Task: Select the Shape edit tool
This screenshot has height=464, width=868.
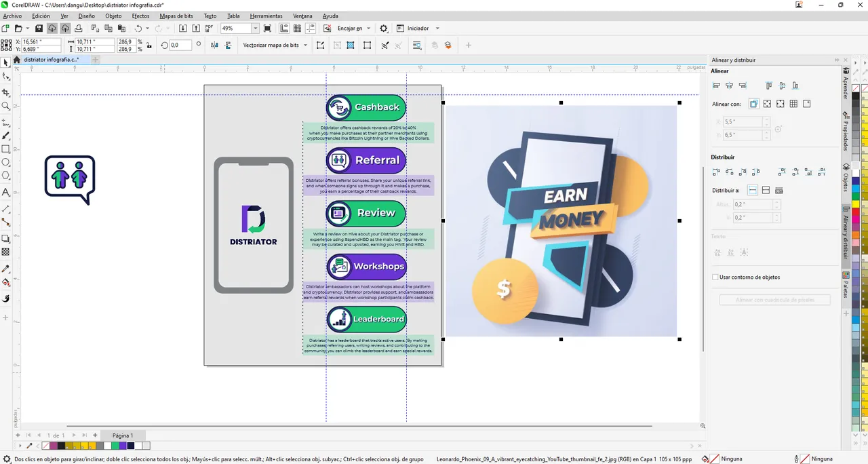Action: (6, 77)
